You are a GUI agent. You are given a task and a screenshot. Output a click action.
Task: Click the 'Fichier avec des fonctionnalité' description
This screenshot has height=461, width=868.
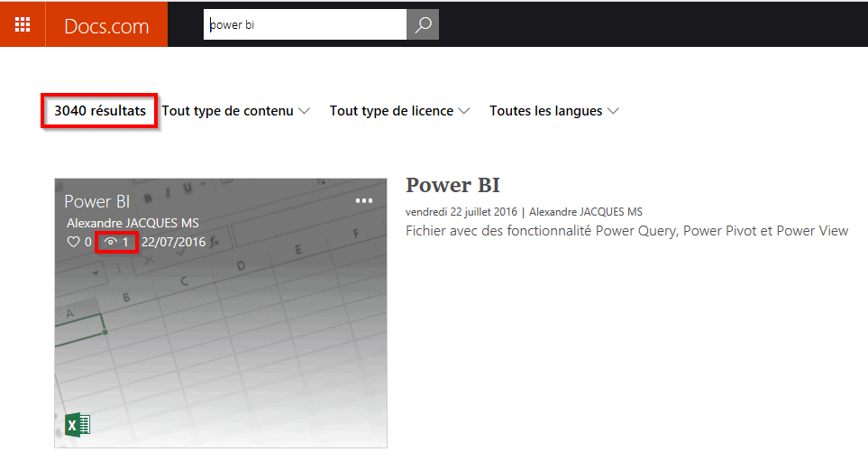[x=626, y=231]
